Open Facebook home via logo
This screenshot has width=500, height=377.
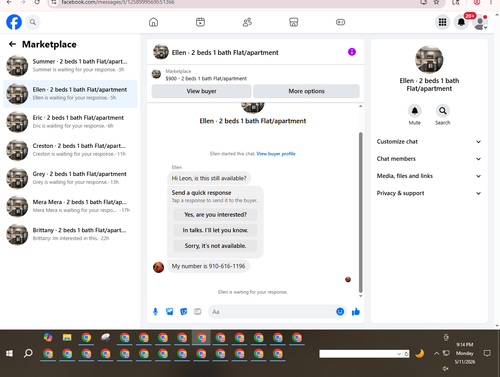pos(14,22)
